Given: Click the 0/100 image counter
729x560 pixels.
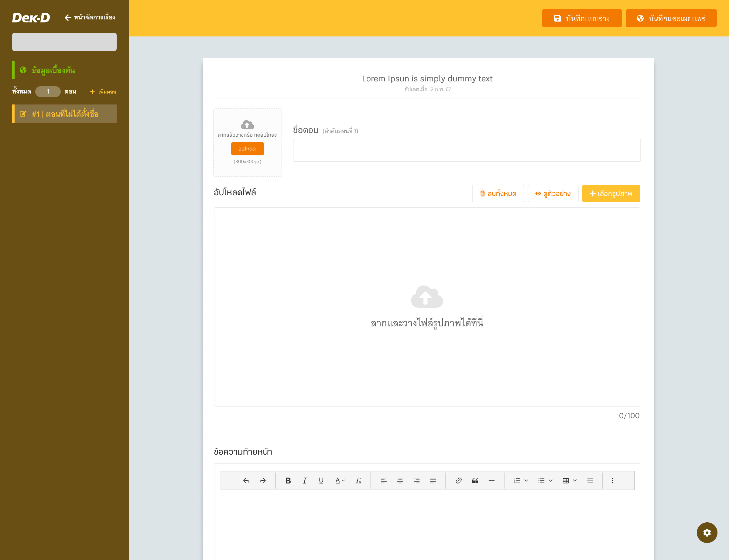Looking at the screenshot, I should pos(629,416).
